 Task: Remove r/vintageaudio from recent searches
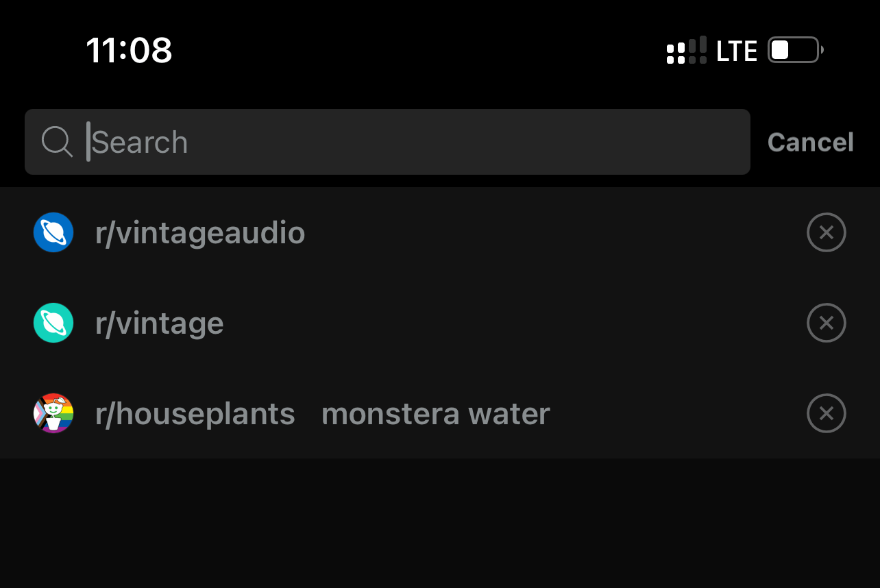(x=827, y=232)
